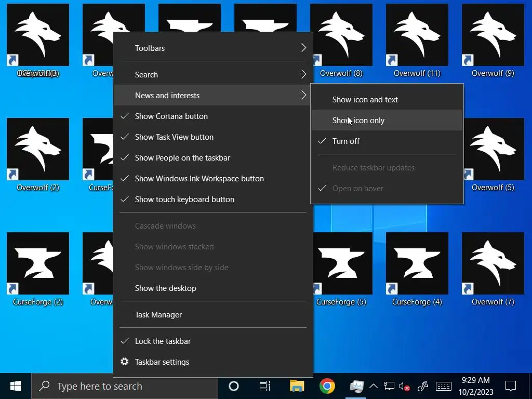Open the clock showing 9:29 AM
The image size is (532, 399).
(x=476, y=386)
